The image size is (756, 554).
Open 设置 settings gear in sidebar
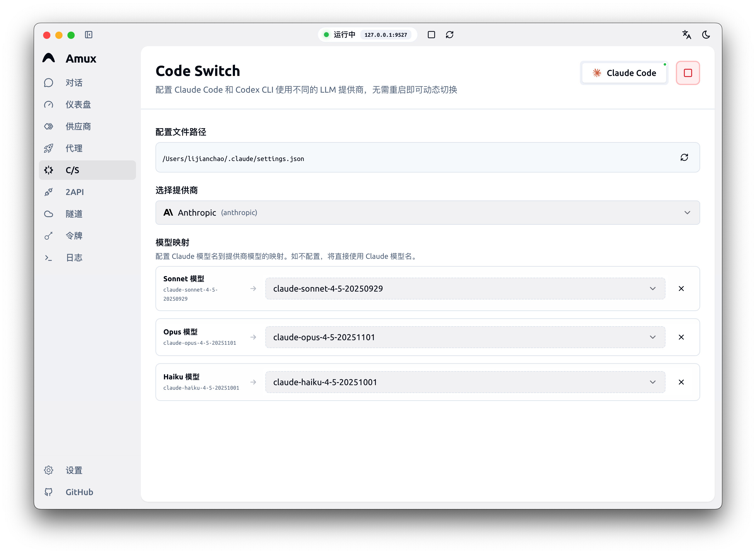pos(74,470)
